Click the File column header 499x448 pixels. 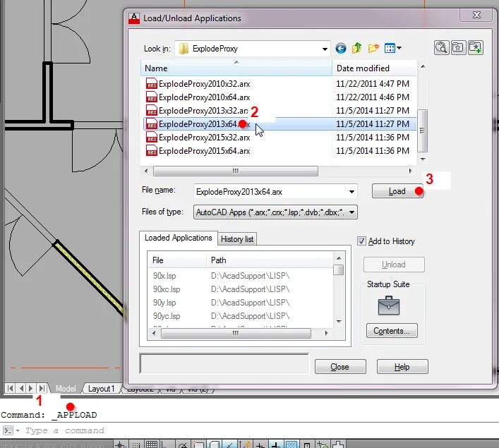176,260
